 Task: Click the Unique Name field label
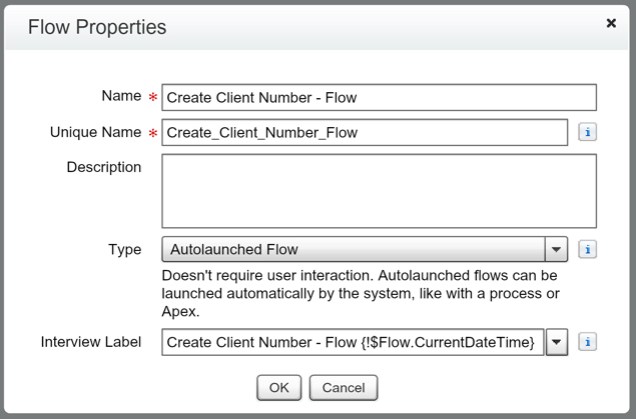coord(96,131)
